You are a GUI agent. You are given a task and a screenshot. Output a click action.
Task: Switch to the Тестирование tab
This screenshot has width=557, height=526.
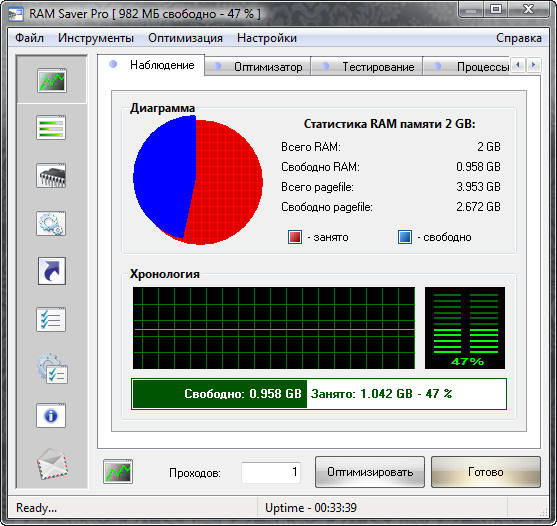(367, 66)
